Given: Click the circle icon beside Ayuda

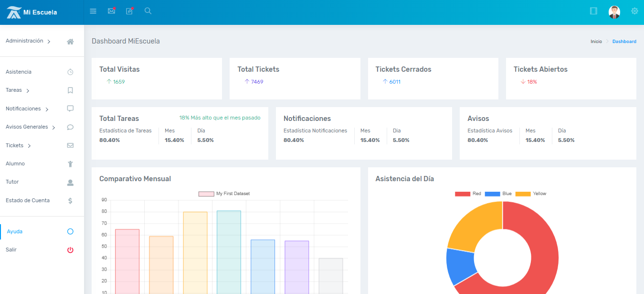Looking at the screenshot, I should pyautogui.click(x=70, y=231).
